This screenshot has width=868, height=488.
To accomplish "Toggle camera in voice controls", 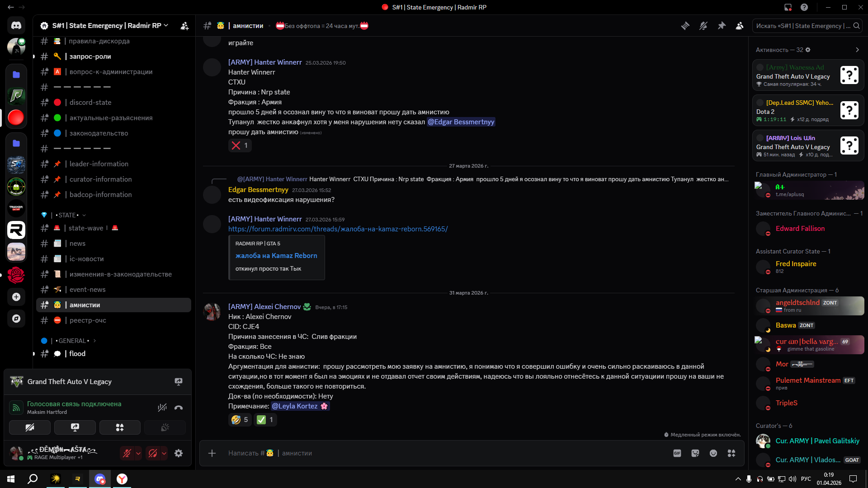I will (x=30, y=427).
